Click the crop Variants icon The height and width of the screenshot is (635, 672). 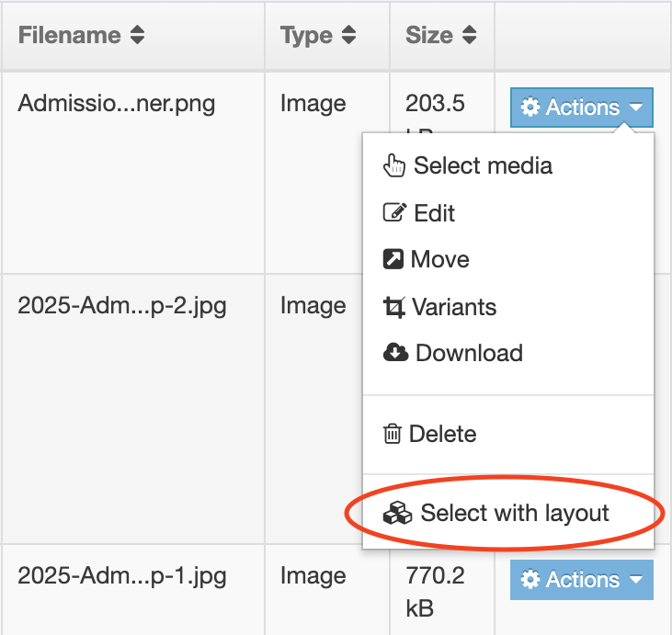[393, 307]
